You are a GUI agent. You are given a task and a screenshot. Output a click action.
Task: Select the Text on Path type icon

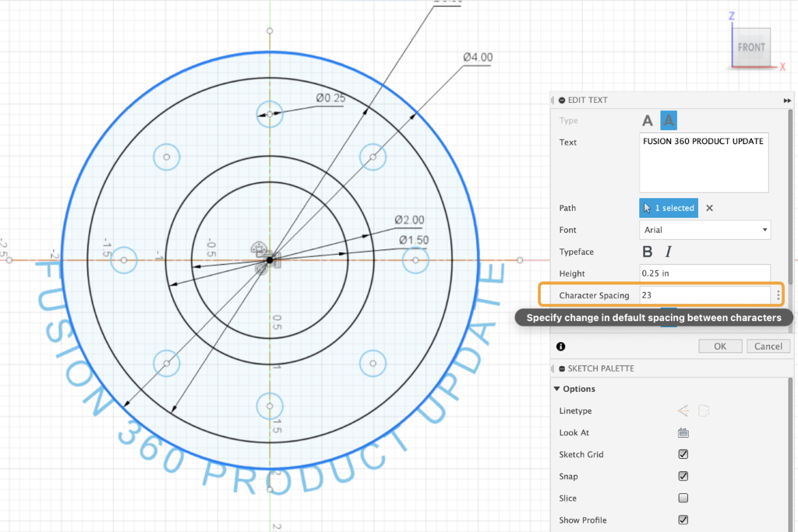coord(669,121)
